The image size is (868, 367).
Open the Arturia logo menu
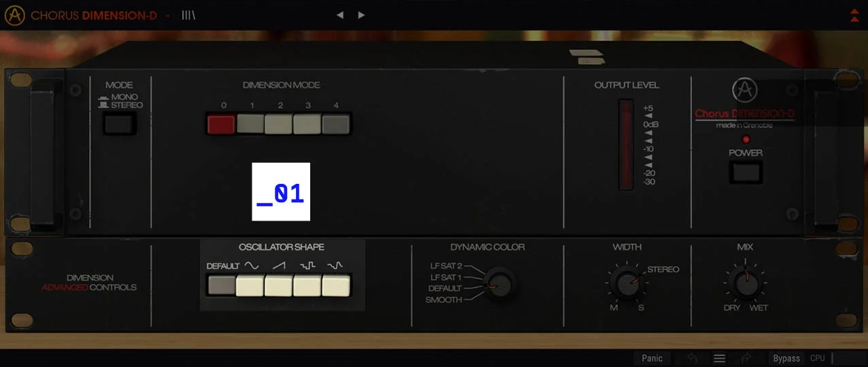15,15
